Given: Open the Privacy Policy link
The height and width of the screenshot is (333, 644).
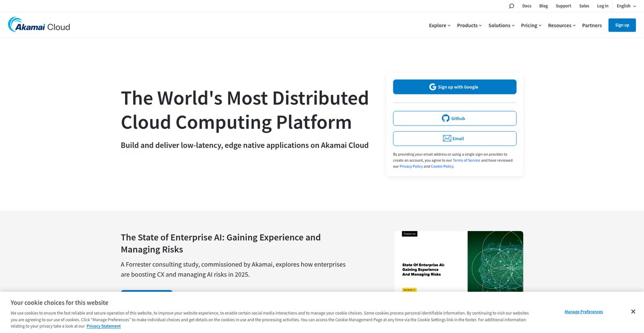Looking at the screenshot, I should pos(411,166).
